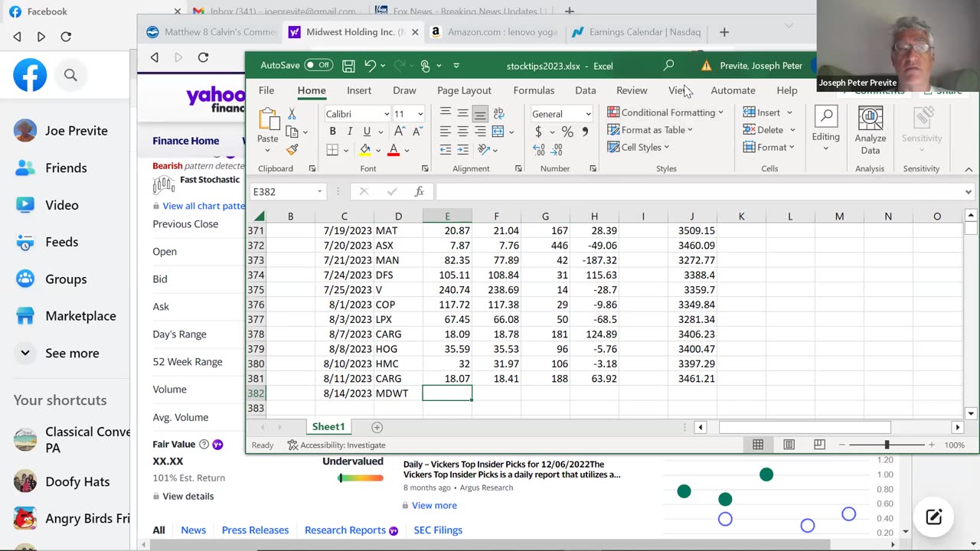Switch to the Insert ribbon tab
This screenshot has height=551, width=980.
[359, 90]
